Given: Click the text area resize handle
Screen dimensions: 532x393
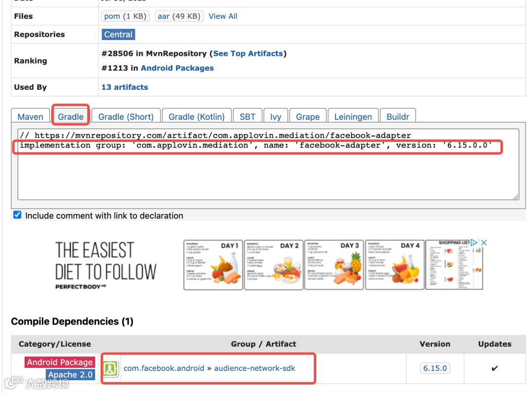Looking at the screenshot, I should 516,197.
